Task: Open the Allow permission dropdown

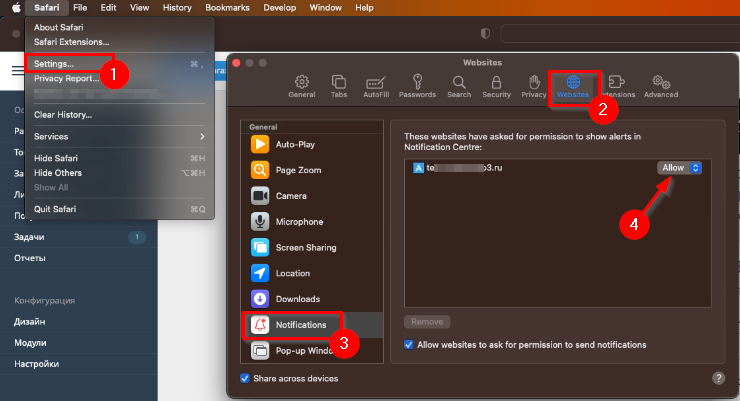Action: pyautogui.click(x=680, y=168)
